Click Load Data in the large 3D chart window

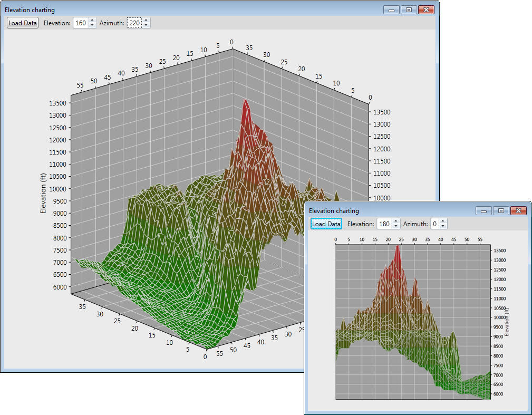pos(23,23)
